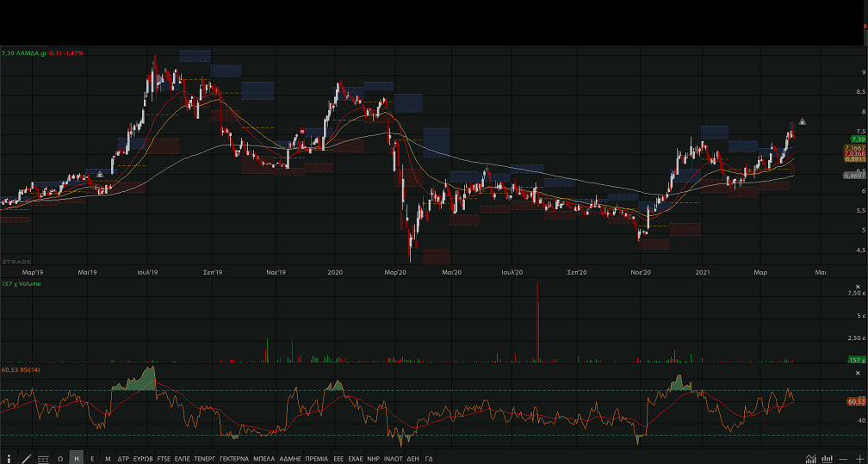The width and height of the screenshot is (868, 464).
Task: Click the info icon in the bottom toolbar
Action: coord(9,459)
